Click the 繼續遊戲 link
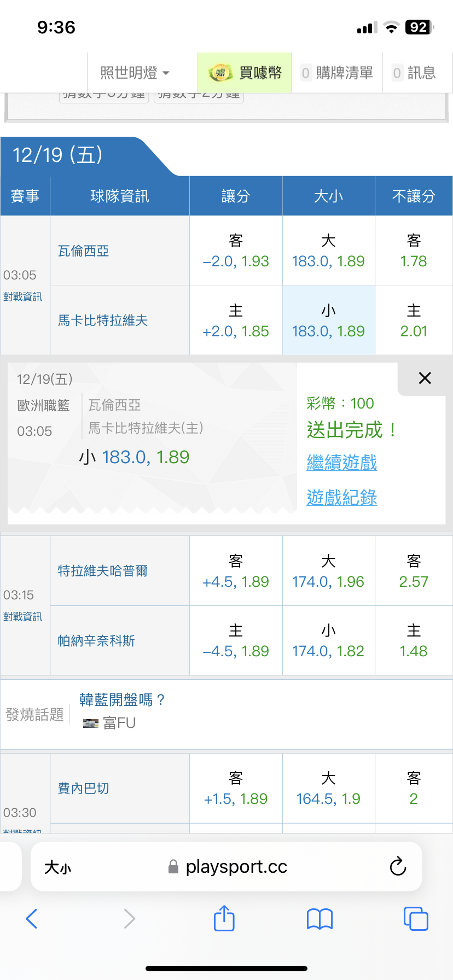Screen dimensions: 453x980 click(x=342, y=463)
